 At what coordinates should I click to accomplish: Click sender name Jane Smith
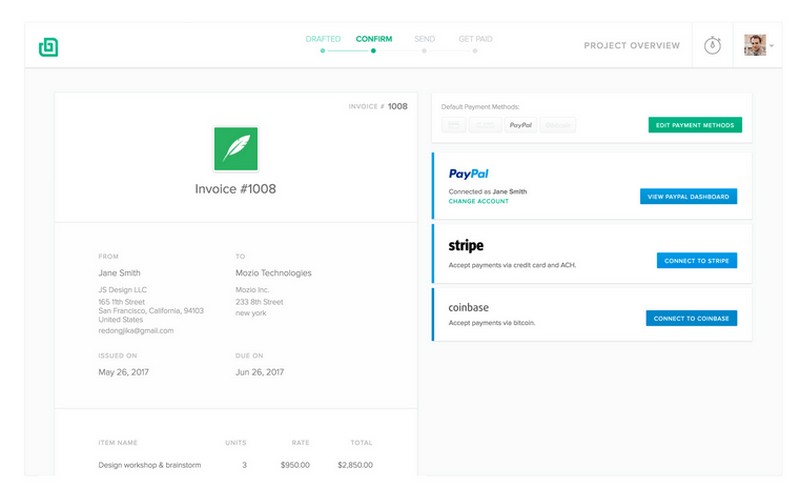click(x=119, y=273)
